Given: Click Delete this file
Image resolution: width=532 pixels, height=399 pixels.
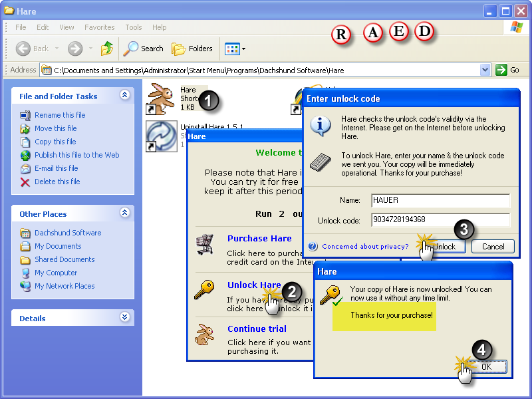Looking at the screenshot, I should tap(57, 182).
